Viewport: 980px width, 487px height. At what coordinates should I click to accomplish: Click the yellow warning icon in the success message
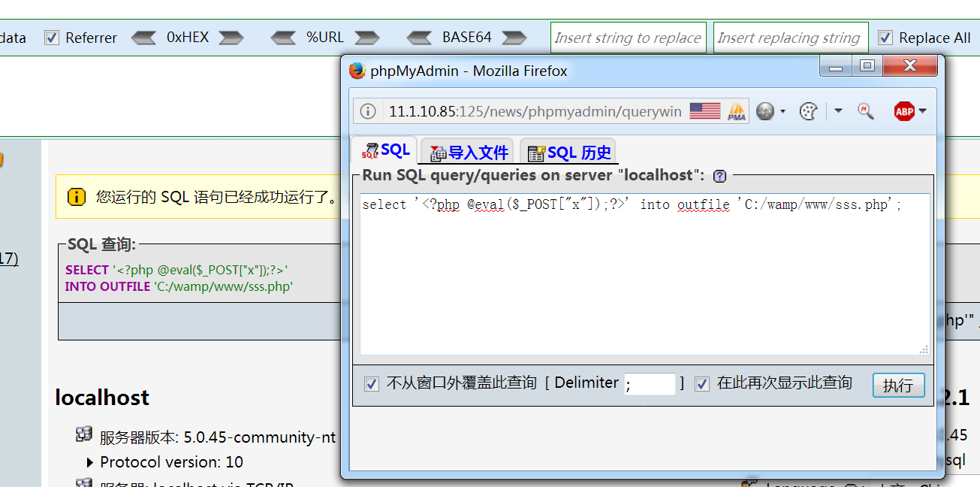pos(77,197)
